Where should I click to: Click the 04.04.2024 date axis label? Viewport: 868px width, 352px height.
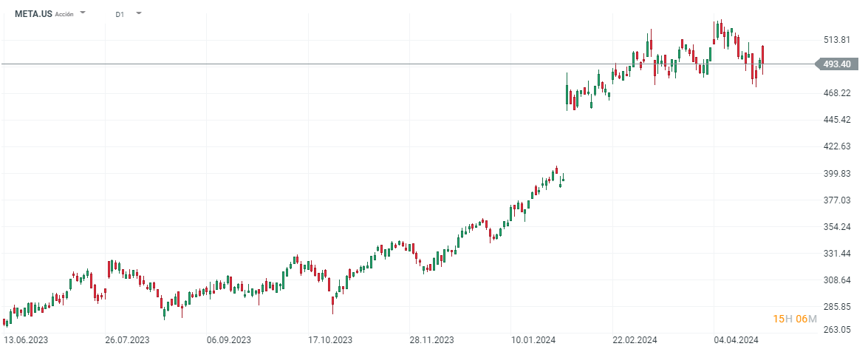pos(736,340)
